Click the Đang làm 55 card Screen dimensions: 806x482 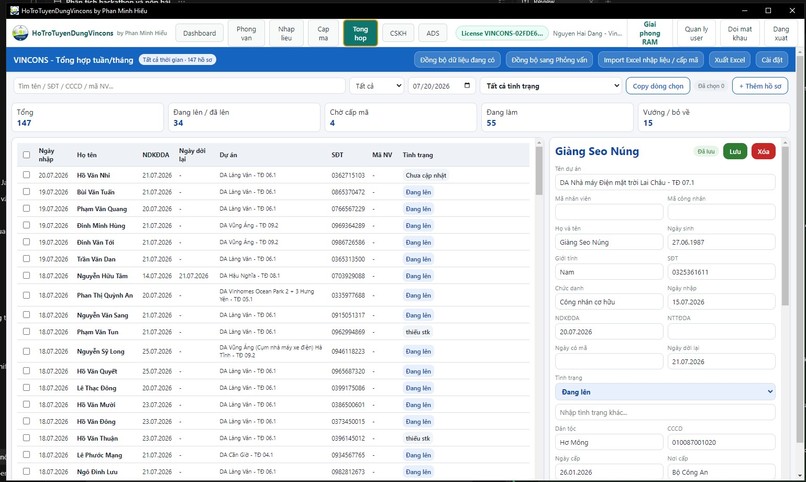557,117
